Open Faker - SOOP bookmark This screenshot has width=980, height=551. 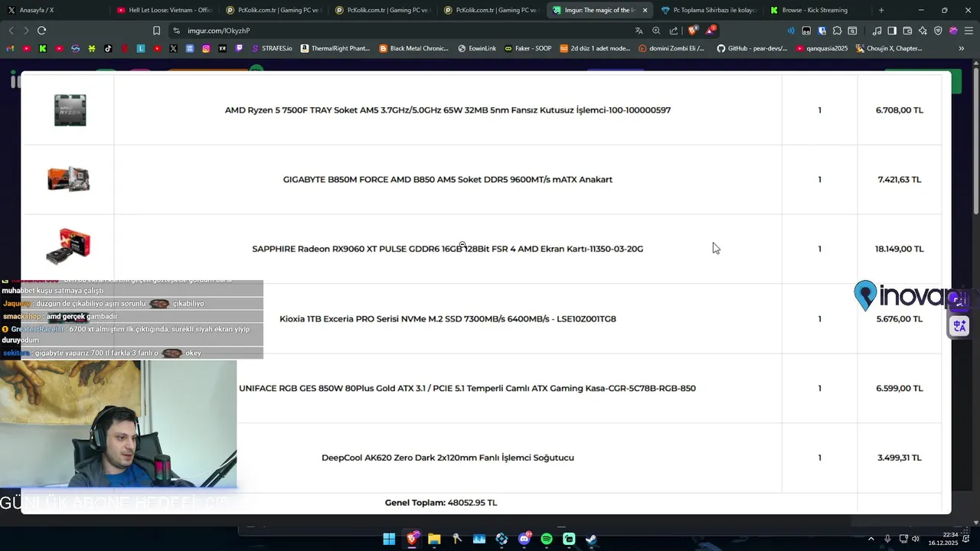(x=528, y=48)
